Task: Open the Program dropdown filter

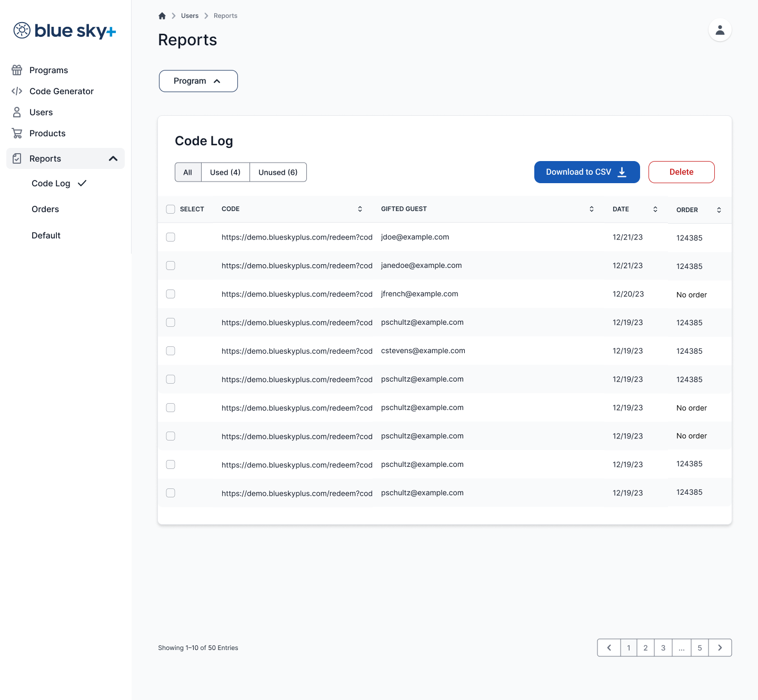Action: click(198, 81)
